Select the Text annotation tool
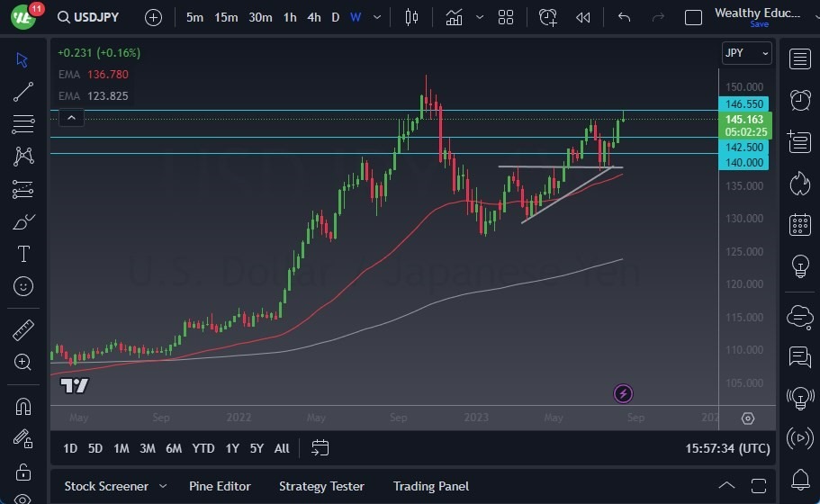The height and width of the screenshot is (504, 820). coord(23,254)
